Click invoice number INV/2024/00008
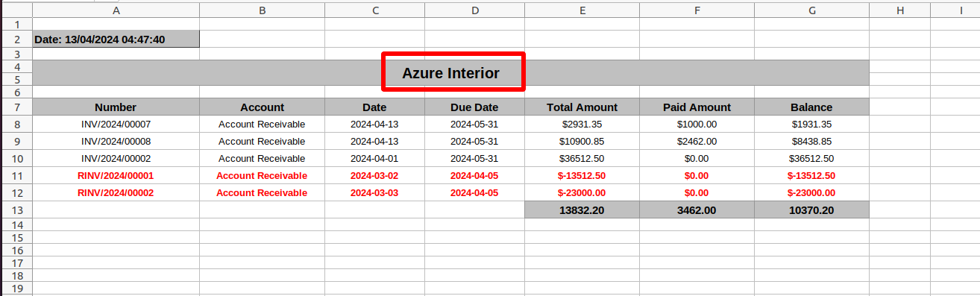The width and height of the screenshot is (980, 296). (x=116, y=142)
